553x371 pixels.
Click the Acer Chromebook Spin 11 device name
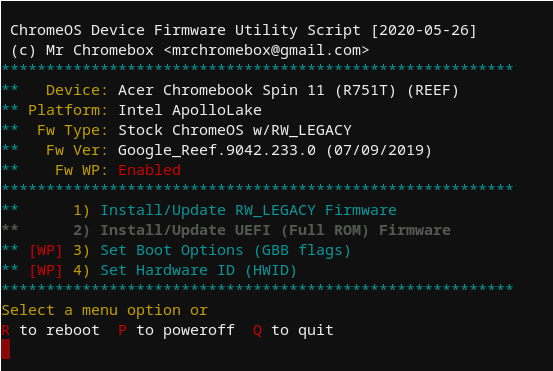click(288, 90)
